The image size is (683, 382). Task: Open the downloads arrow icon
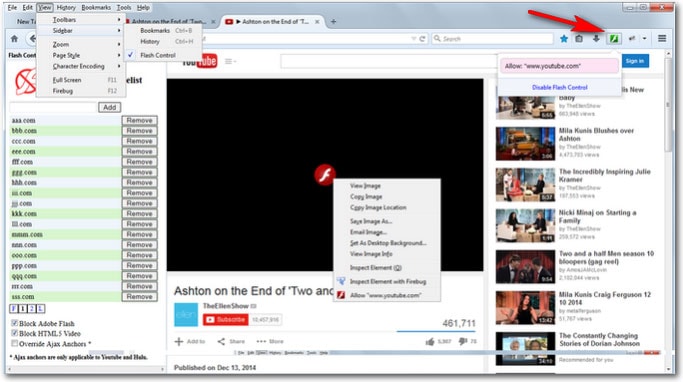[596, 39]
